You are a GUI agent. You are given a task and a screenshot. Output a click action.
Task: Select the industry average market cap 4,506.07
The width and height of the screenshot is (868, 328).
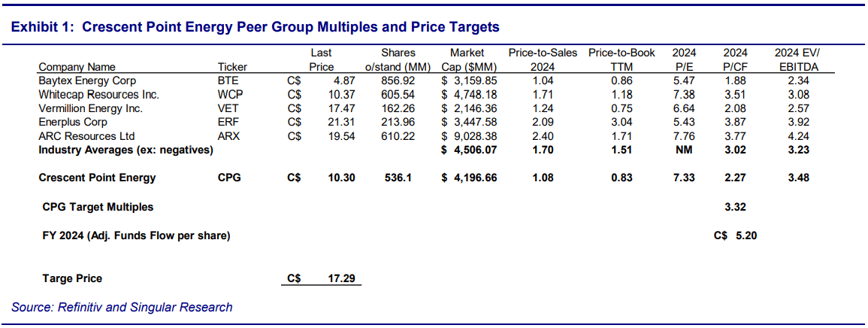point(472,150)
